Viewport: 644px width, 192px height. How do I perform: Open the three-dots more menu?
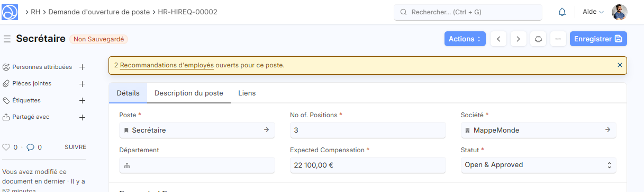pyautogui.click(x=558, y=39)
